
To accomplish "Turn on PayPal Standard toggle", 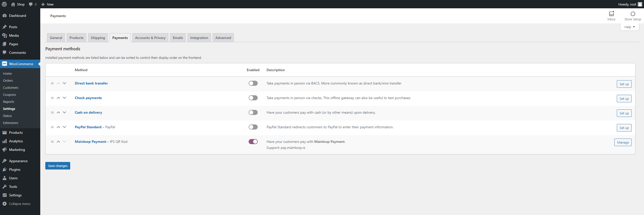I will click(x=253, y=127).
